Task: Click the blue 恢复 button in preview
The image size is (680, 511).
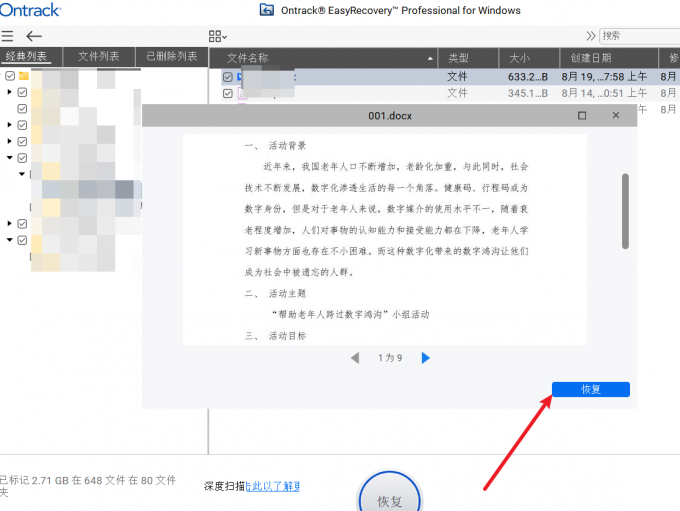Action: point(591,390)
